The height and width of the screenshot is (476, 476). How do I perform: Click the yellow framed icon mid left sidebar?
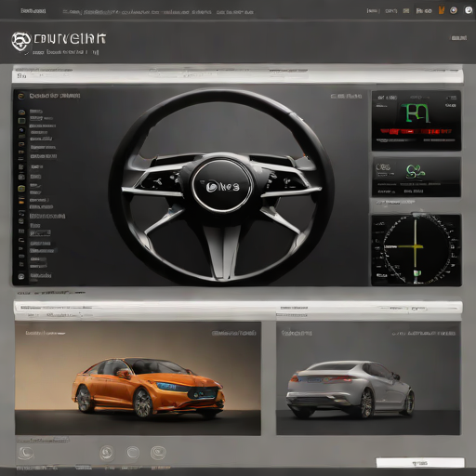[x=21, y=188]
